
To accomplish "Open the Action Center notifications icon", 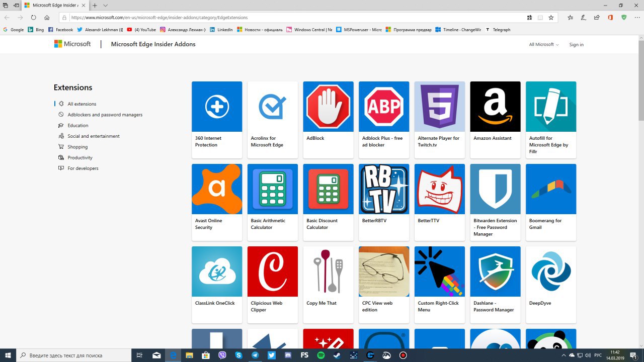I will pyautogui.click(x=636, y=355).
